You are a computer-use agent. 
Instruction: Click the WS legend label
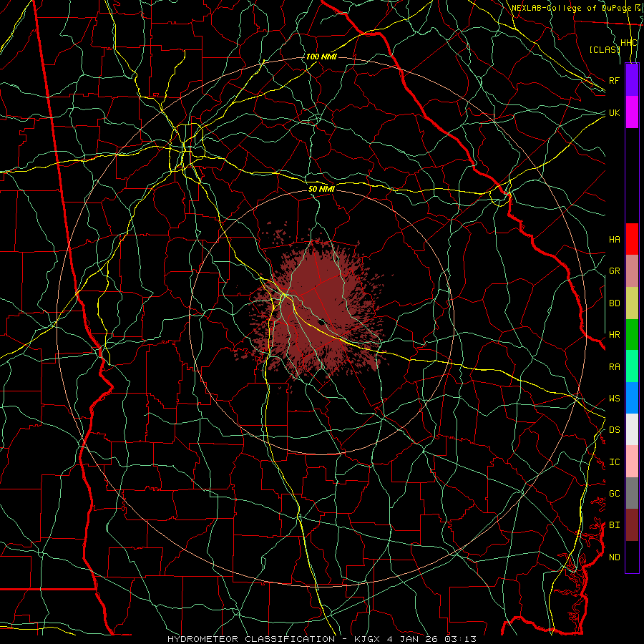pyautogui.click(x=614, y=398)
